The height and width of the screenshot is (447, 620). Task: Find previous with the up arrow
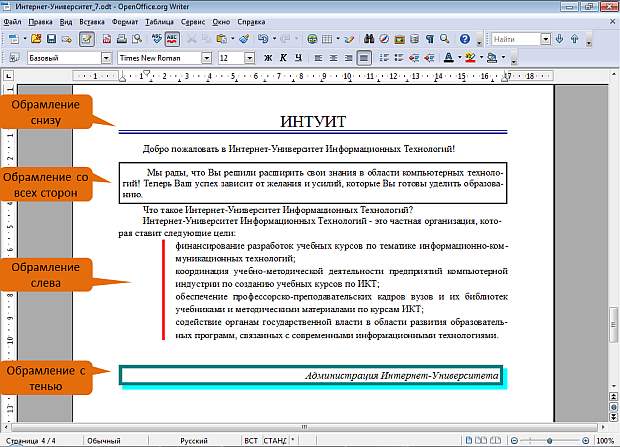(575, 39)
